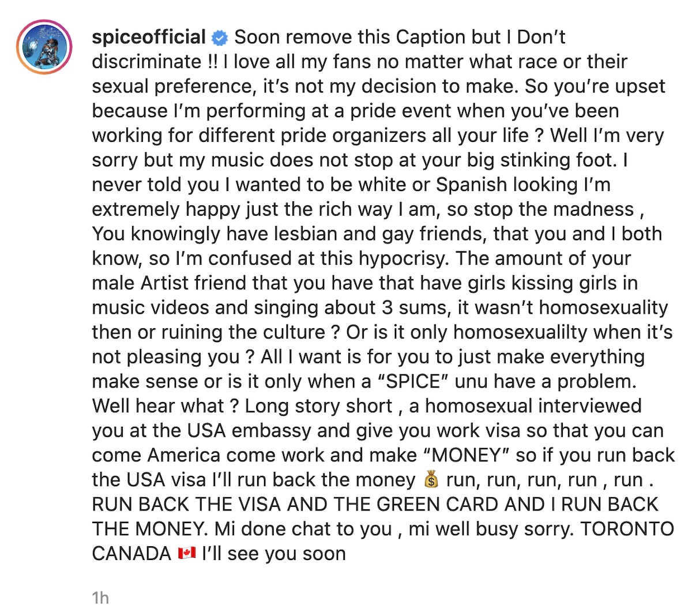Image resolution: width=692 pixels, height=616 pixels.
Task: Click the money bag emoji
Action: [x=431, y=479]
